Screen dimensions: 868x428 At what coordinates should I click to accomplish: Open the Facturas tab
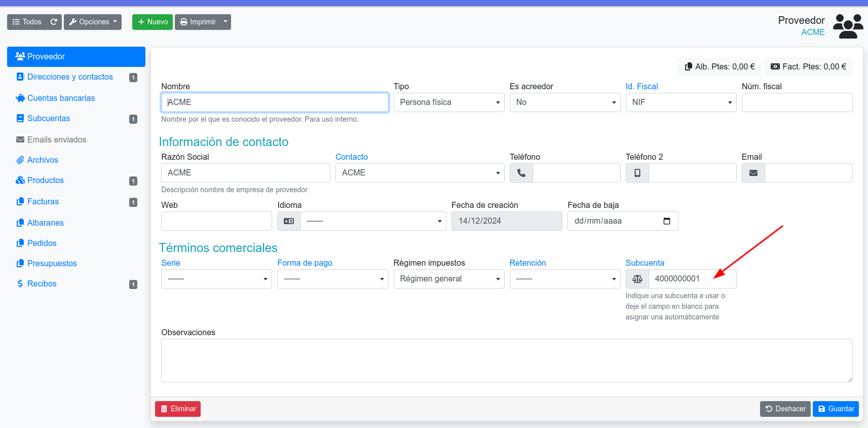tap(76, 202)
